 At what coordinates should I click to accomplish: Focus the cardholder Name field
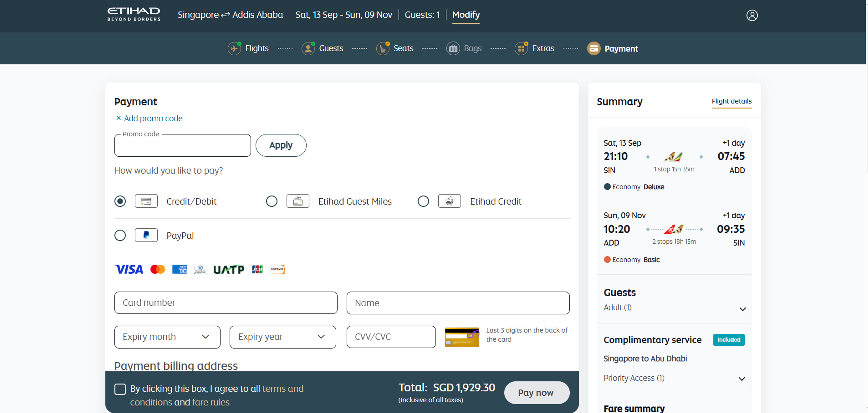458,303
